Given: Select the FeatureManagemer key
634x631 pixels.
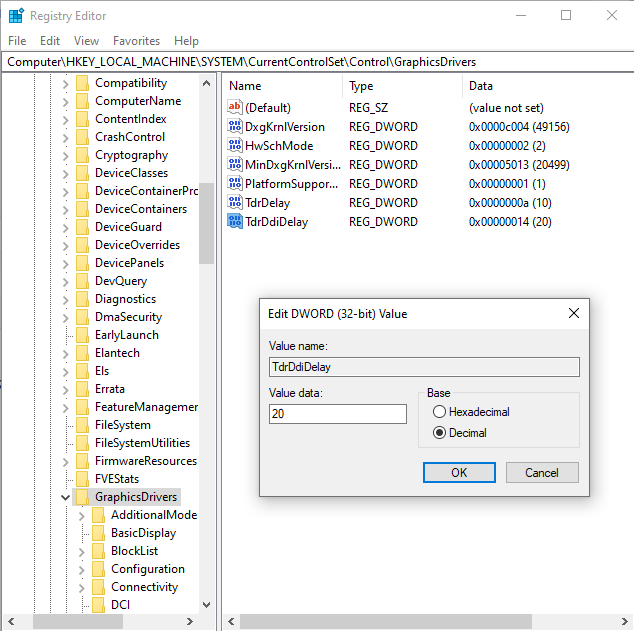Looking at the screenshot, I should (x=146, y=407).
